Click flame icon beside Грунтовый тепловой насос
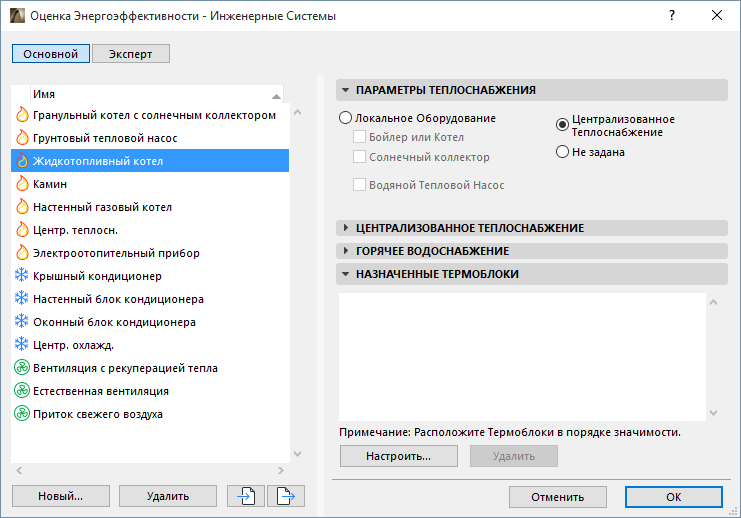The image size is (741, 518). 22,138
